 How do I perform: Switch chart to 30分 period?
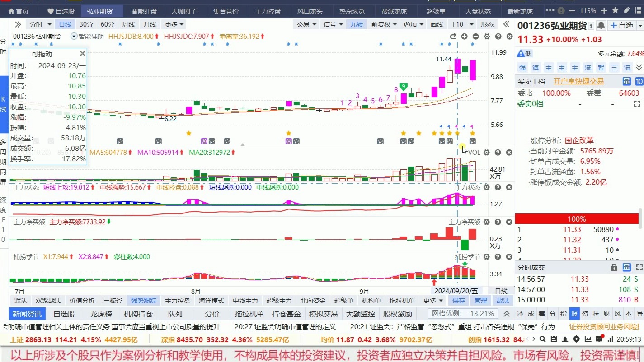point(86,24)
